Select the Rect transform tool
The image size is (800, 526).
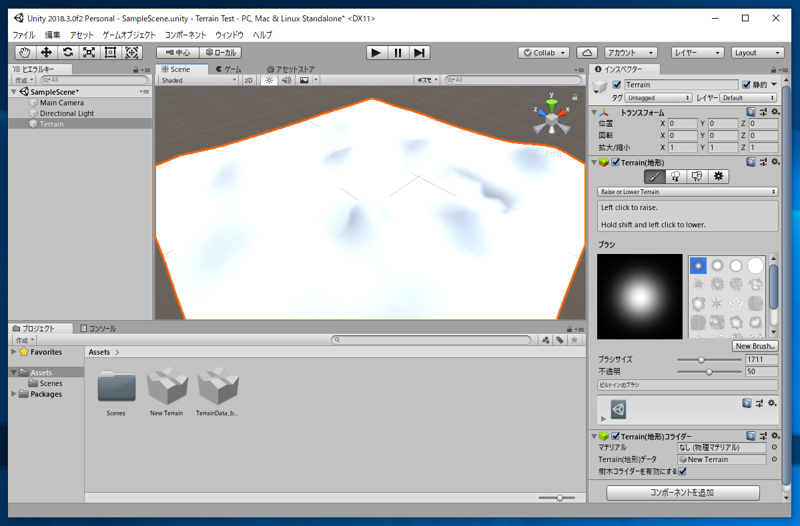[110, 53]
